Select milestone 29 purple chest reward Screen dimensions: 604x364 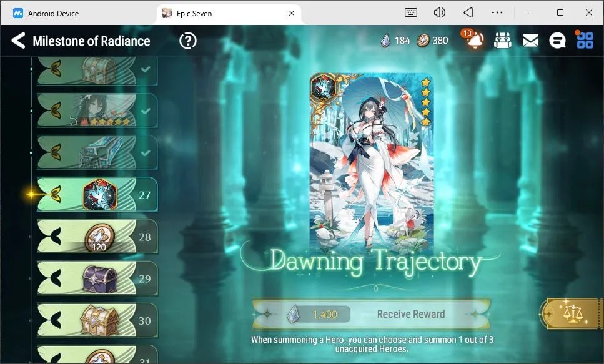[x=97, y=278]
